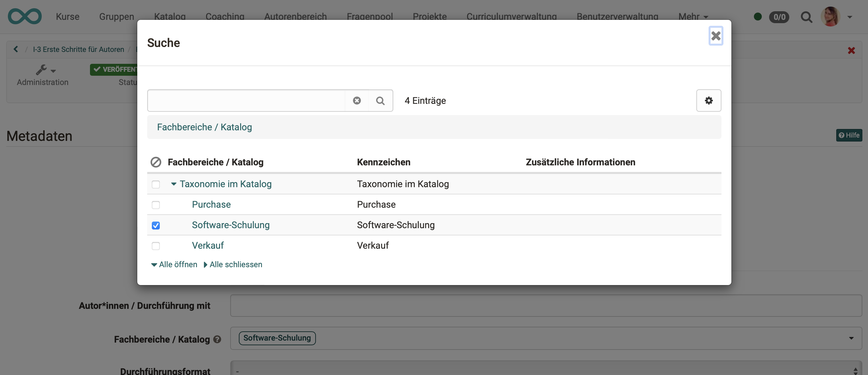This screenshot has height=375, width=868.
Task: Clear the search field with the clear icon
Action: pos(357,101)
